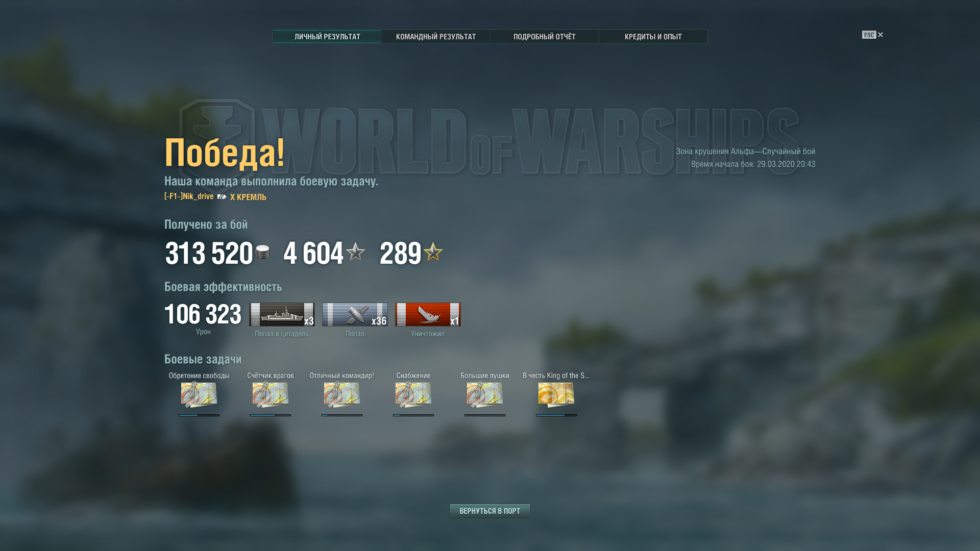Click the red destroyed ship ribbon

[x=428, y=314]
